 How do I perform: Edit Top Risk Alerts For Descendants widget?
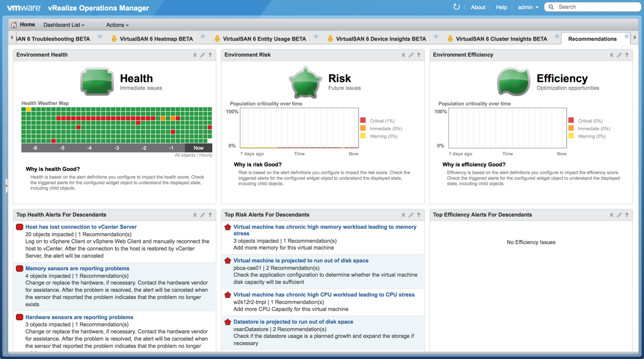click(411, 215)
